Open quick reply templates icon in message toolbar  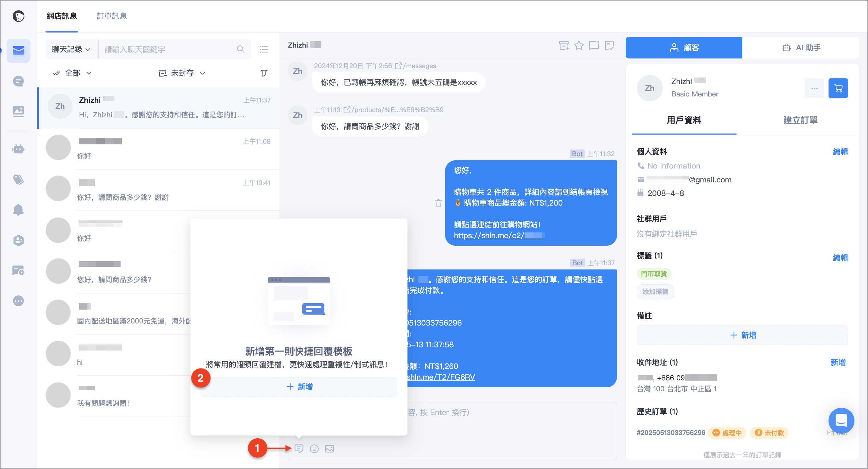click(x=299, y=449)
